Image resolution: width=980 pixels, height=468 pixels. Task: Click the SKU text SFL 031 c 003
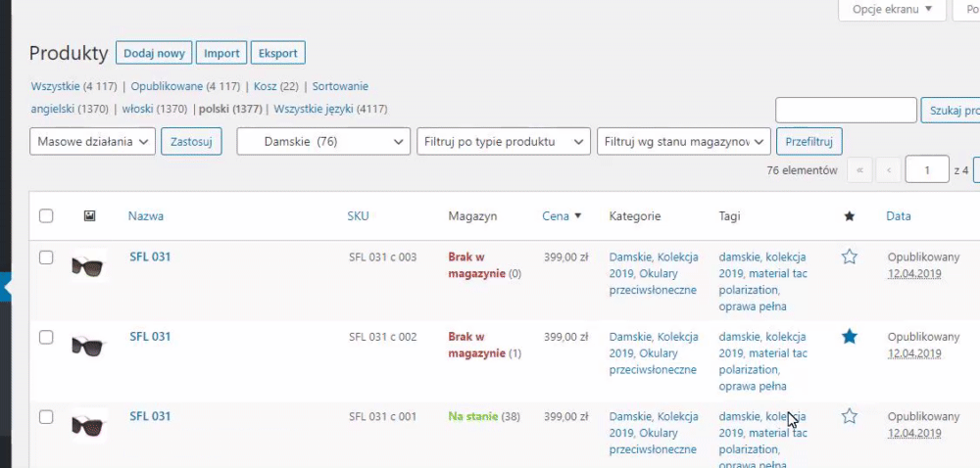tap(382, 257)
